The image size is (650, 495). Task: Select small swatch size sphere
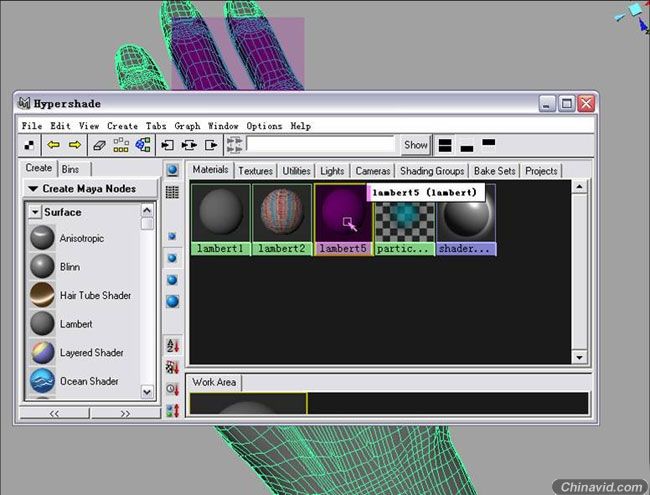pos(172,236)
